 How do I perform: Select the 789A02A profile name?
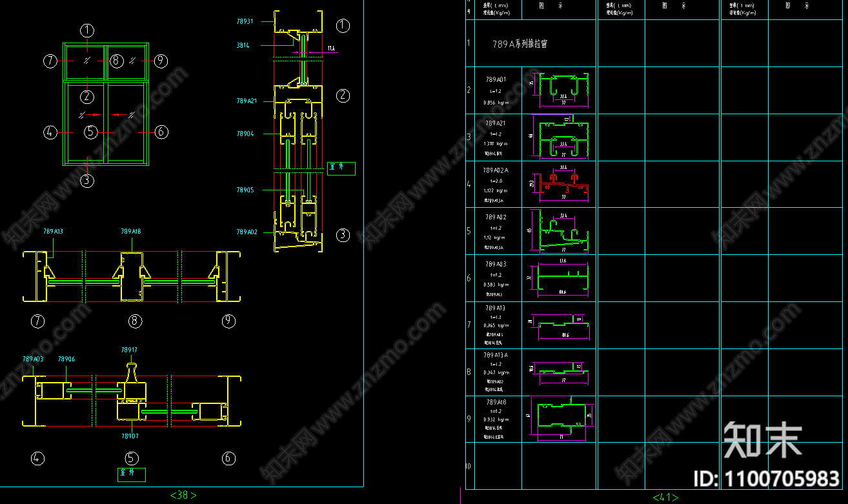click(496, 170)
